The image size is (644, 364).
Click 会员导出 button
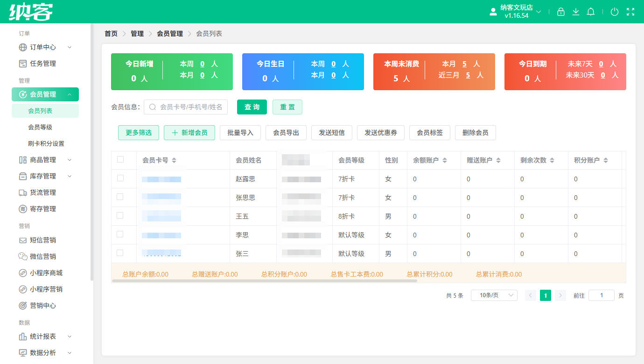tap(286, 133)
